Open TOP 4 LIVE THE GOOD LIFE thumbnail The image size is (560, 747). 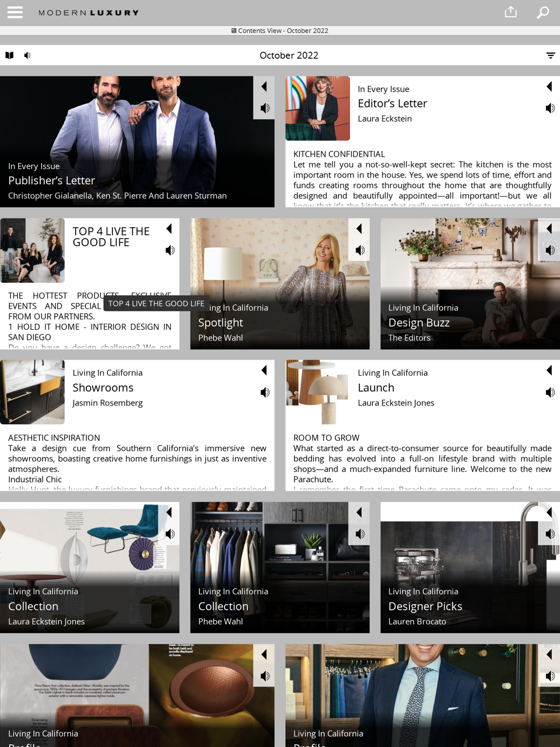pos(32,250)
